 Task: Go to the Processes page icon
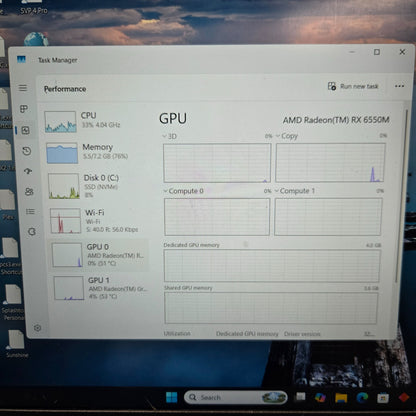24,109
